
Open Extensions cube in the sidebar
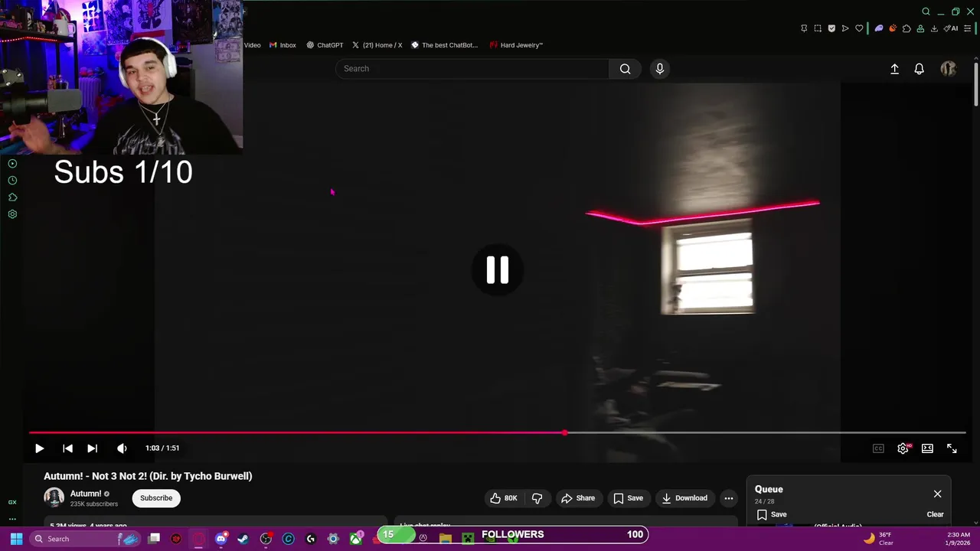(12, 197)
